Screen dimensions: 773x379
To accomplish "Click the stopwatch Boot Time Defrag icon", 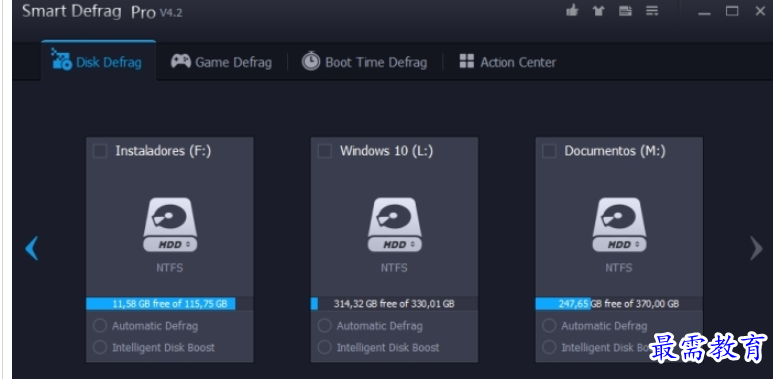I will [x=311, y=61].
